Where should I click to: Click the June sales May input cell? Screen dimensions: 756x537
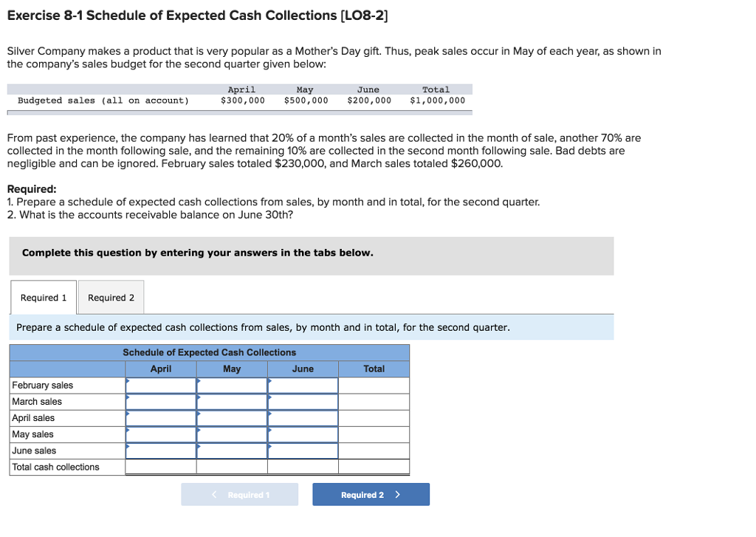[x=231, y=450]
